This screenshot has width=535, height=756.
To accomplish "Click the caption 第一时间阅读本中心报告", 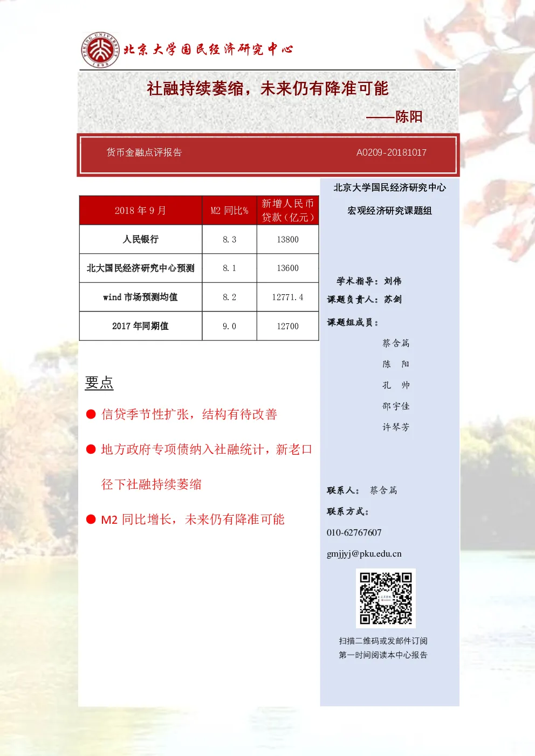I will click(x=383, y=655).
